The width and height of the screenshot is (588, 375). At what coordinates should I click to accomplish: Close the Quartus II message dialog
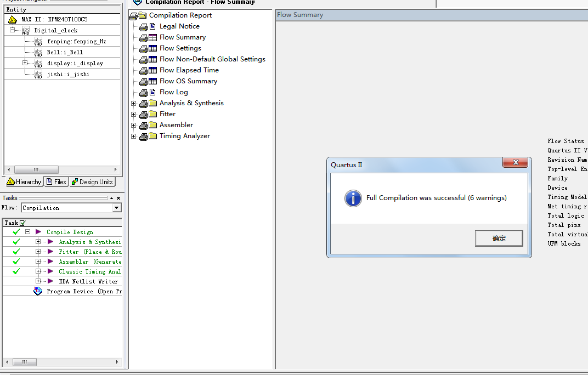tap(516, 162)
